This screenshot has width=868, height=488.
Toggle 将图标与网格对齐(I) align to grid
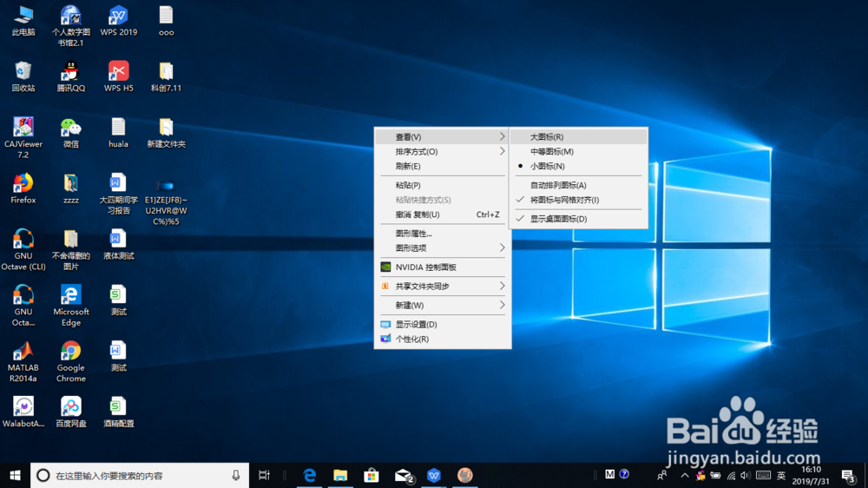578,200
